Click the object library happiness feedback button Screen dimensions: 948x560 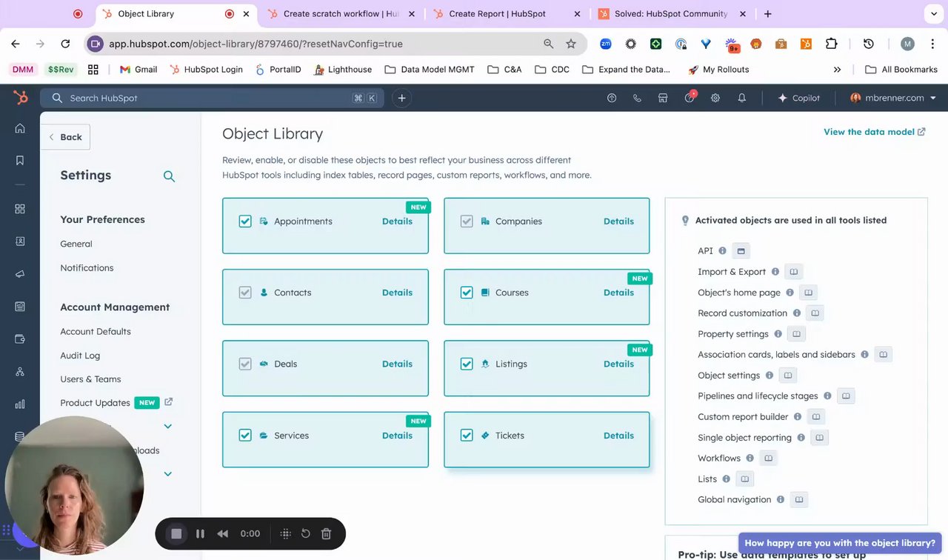pyautogui.click(x=840, y=543)
